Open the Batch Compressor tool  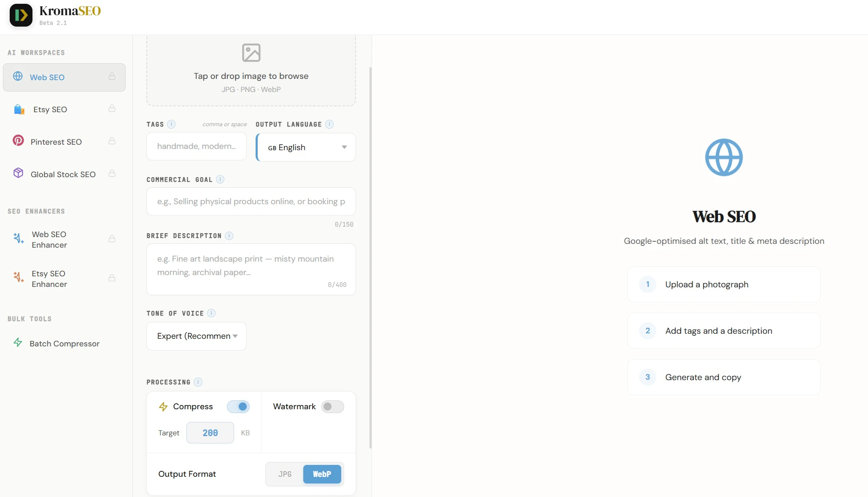coord(64,343)
